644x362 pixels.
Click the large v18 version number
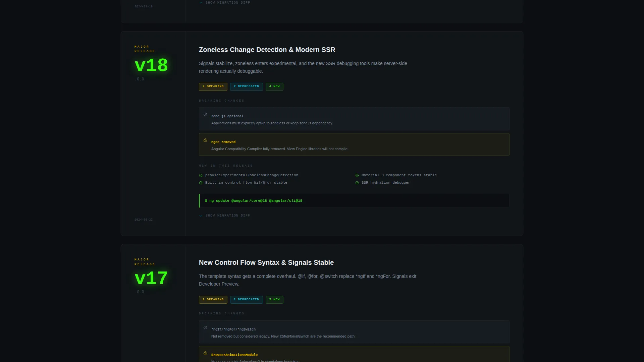point(151,65)
